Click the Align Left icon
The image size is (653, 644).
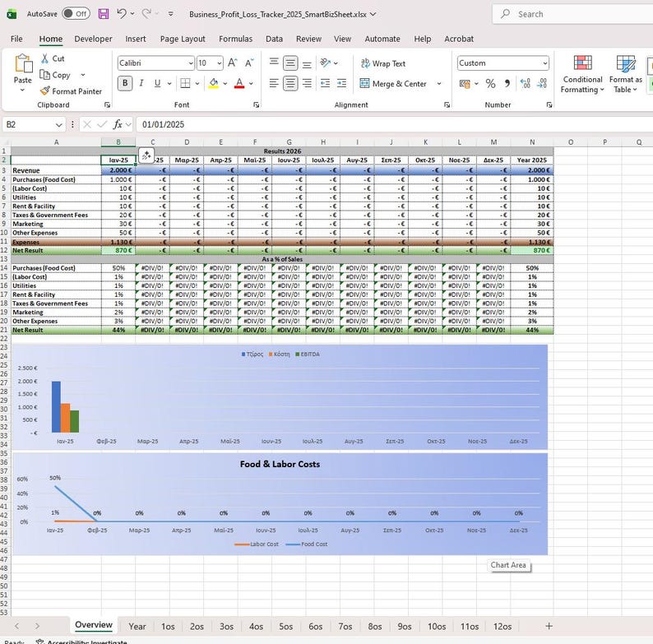click(274, 83)
